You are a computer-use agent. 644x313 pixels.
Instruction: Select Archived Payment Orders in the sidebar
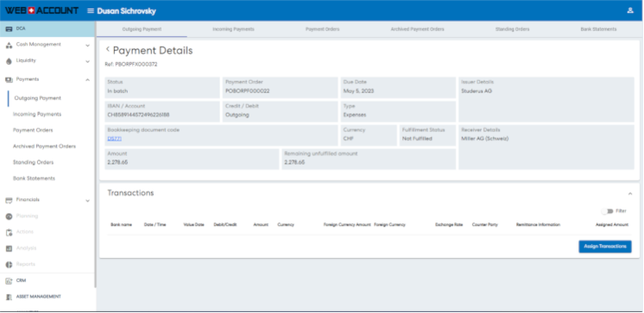pyautogui.click(x=44, y=147)
